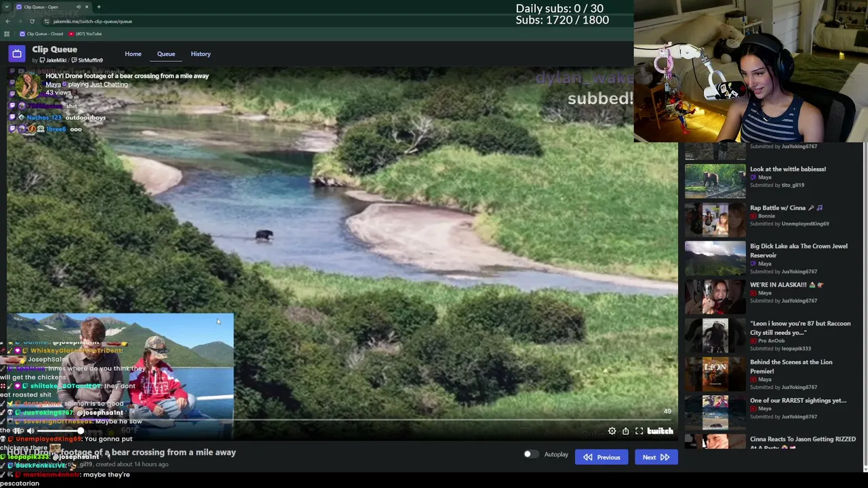
Task: Click the clip timestamp counter '49'
Action: [x=667, y=411]
